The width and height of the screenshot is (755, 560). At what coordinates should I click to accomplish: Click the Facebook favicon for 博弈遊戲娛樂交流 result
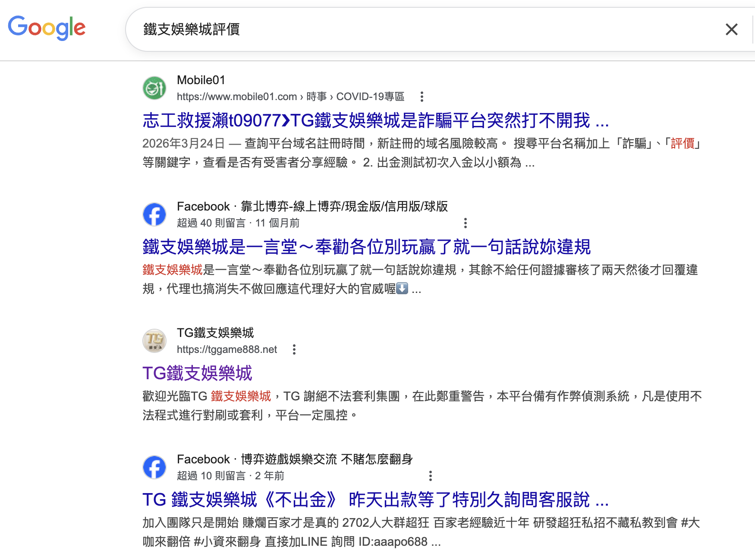[x=154, y=467]
